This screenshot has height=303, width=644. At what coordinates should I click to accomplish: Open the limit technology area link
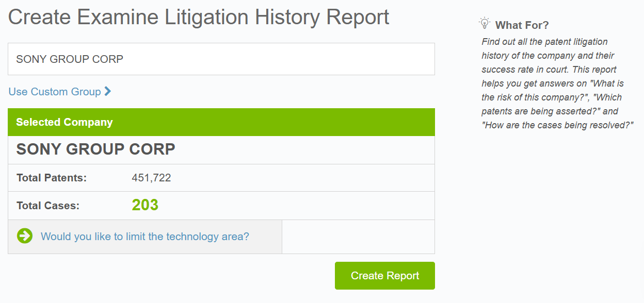pyautogui.click(x=145, y=237)
